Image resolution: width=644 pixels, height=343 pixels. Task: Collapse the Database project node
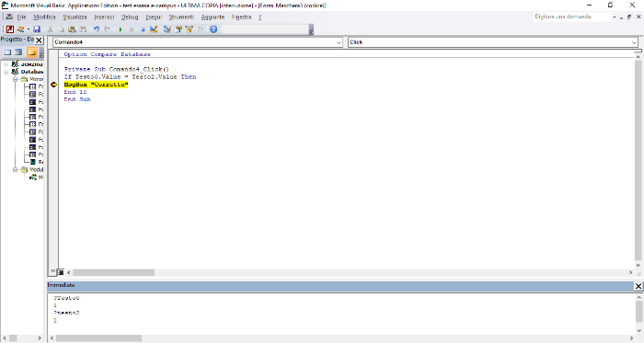pyautogui.click(x=6, y=72)
